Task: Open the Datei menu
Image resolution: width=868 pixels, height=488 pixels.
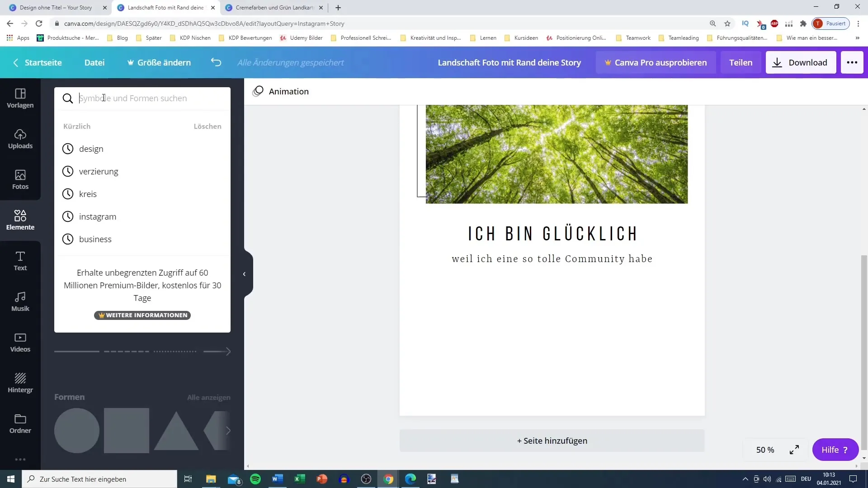Action: click(x=94, y=62)
